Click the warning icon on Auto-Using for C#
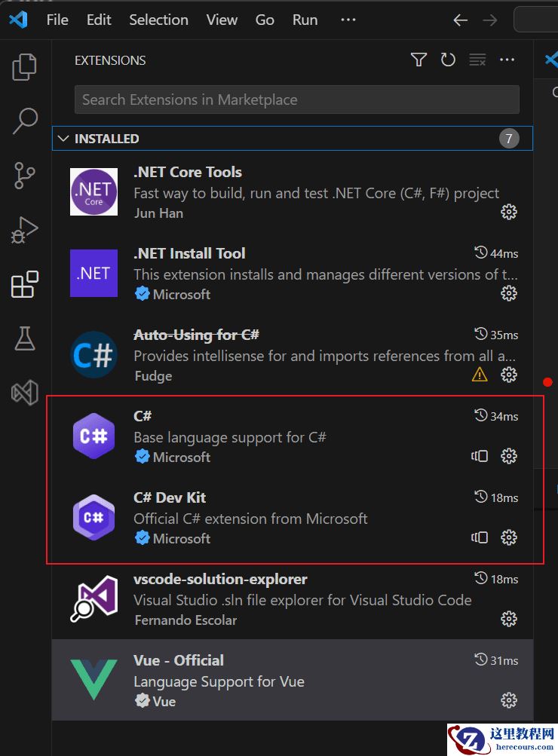The width and height of the screenshot is (558, 756). pyautogui.click(x=480, y=374)
